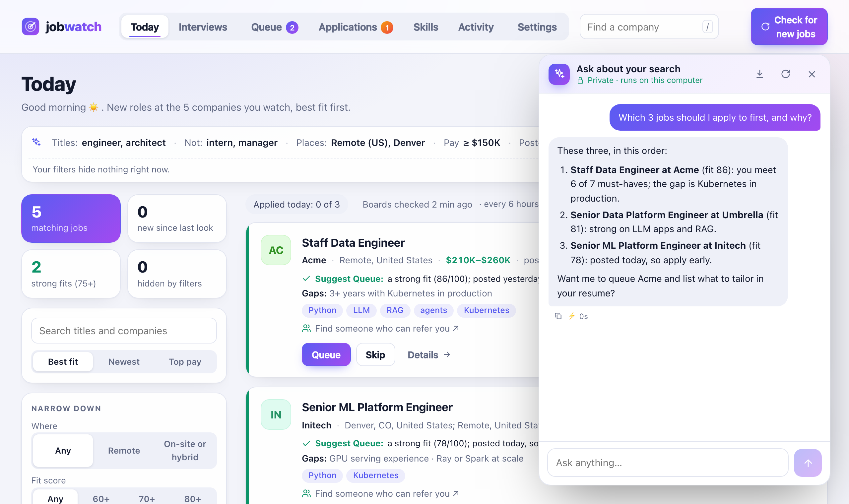Set Where filter to Any
This screenshot has height=504, width=849.
(x=63, y=450)
